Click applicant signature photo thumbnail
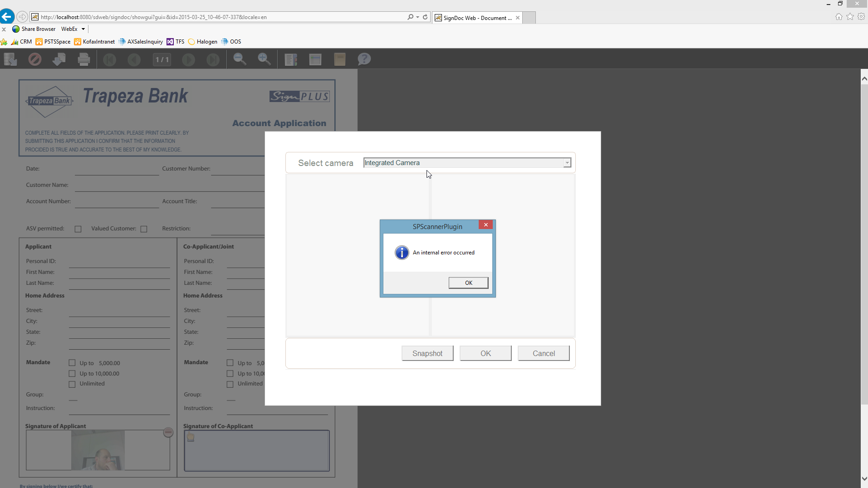868x488 pixels. click(x=98, y=450)
